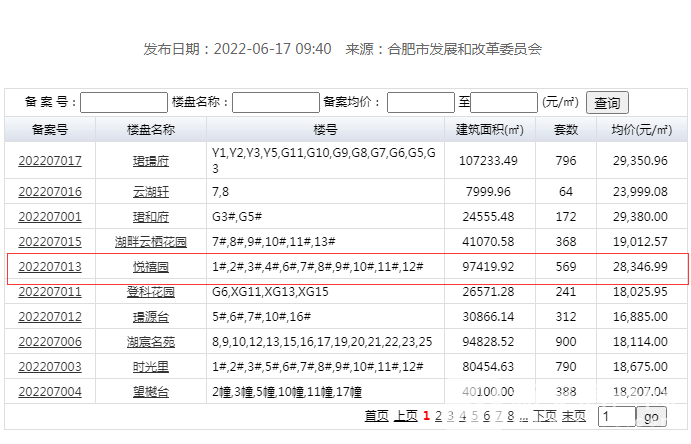Screen dimensions: 691x444
Task: Open record number 202207011
Action: pyautogui.click(x=50, y=292)
